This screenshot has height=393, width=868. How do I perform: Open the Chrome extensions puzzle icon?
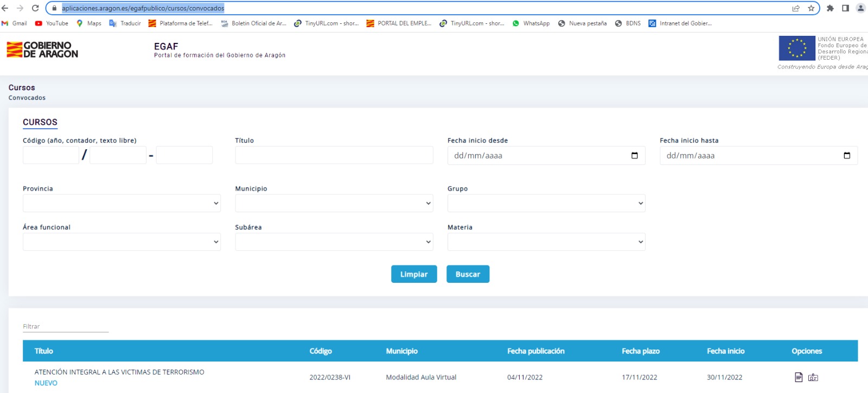click(x=830, y=8)
